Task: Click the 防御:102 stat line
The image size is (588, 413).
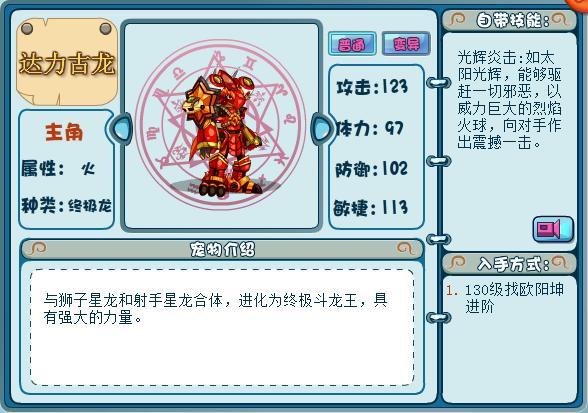Action: click(x=371, y=169)
